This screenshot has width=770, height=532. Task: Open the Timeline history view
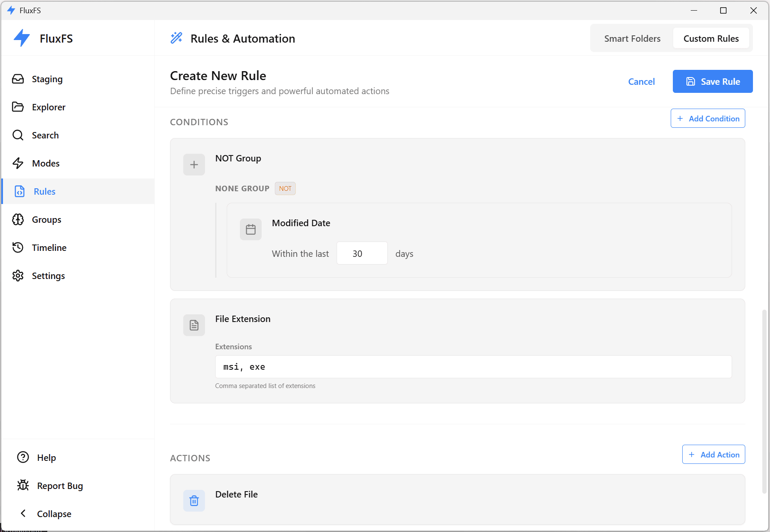pos(49,248)
